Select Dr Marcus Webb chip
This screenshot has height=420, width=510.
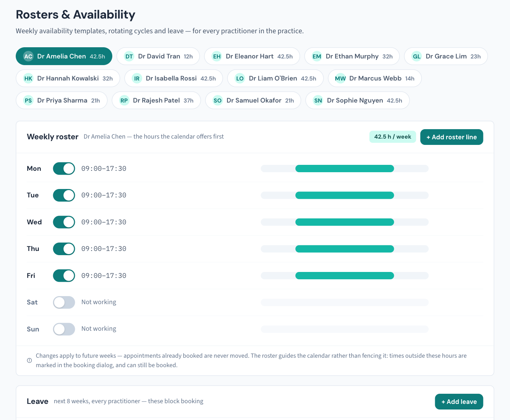375,78
